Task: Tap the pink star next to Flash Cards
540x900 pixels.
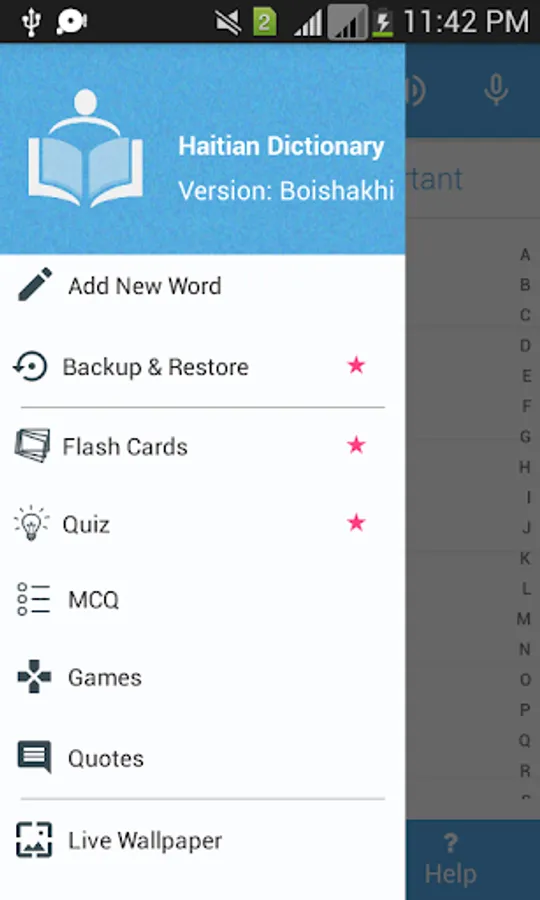Action: pos(356,445)
